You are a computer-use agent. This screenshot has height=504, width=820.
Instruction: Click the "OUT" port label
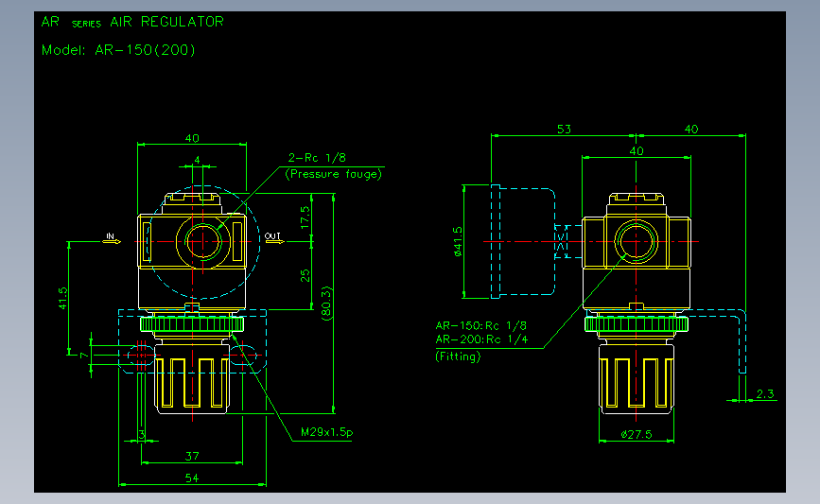[272, 236]
